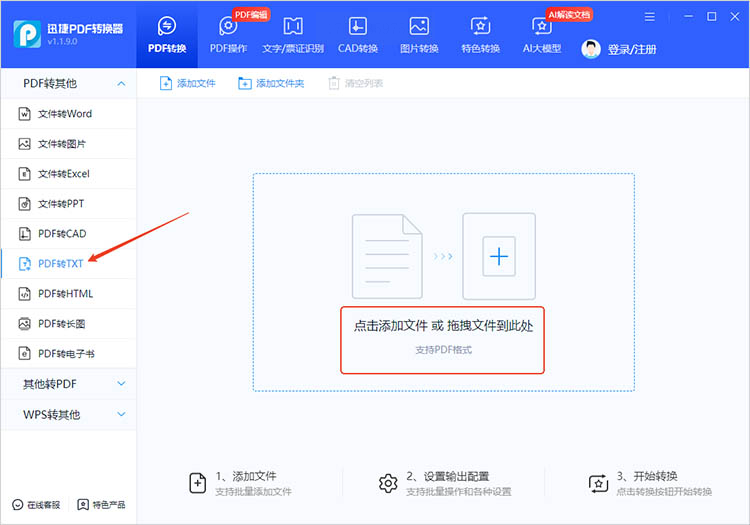Open the 文字/票证识别 tab
The width and height of the screenshot is (750, 525).
(293, 34)
